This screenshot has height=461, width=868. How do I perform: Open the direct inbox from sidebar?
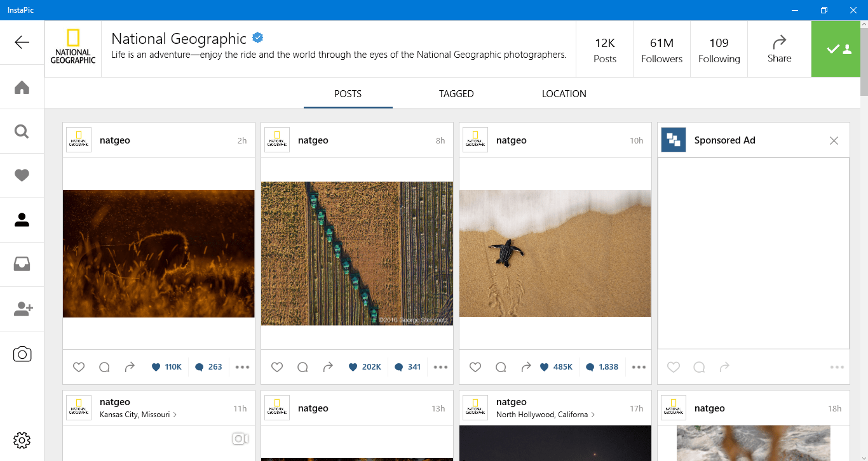coord(22,264)
